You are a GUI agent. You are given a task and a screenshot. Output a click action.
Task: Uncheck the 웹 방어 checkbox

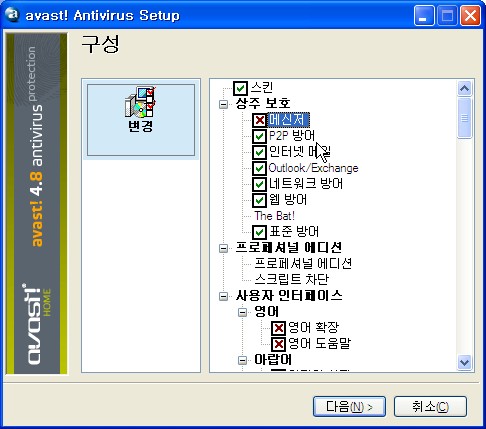point(259,200)
